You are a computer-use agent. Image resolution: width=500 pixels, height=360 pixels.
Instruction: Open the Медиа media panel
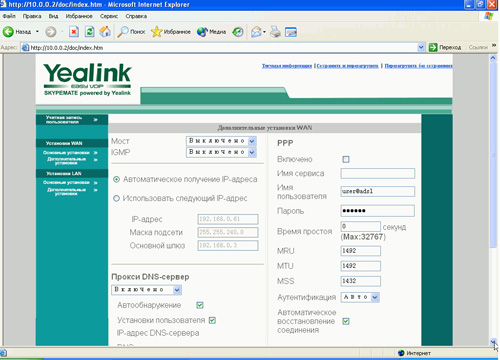[x=211, y=32]
